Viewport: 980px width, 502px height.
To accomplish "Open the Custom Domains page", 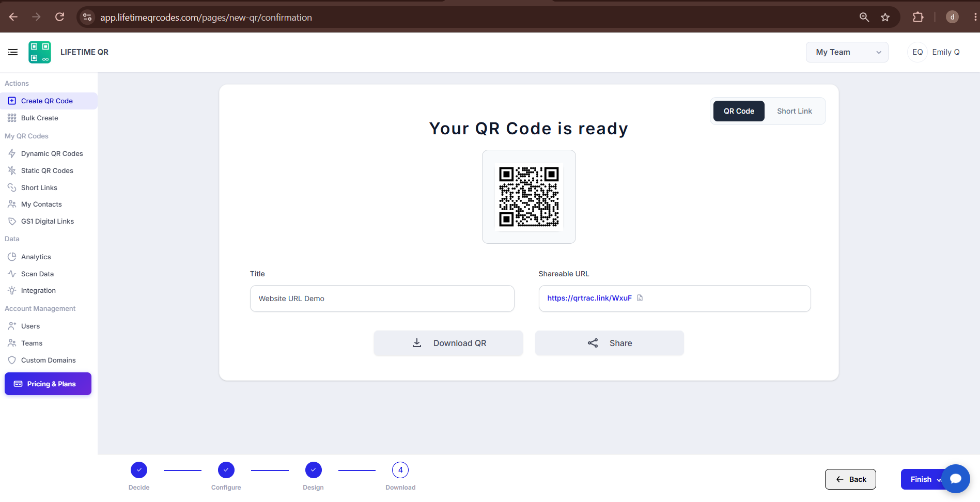I will [49, 360].
